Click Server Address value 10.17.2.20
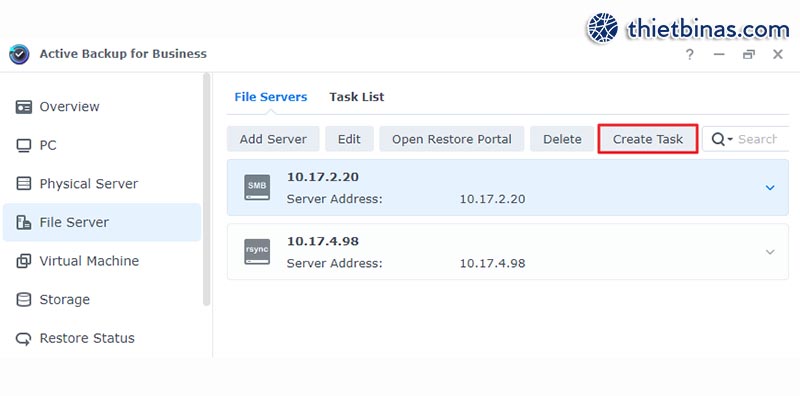The image size is (800, 396). (x=492, y=199)
